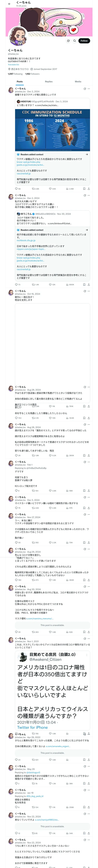Viewport: 98px width, 868px height.
Task: Open the three-dot menu on Dec 2, 2024 post
Action: tap(89, 195)
